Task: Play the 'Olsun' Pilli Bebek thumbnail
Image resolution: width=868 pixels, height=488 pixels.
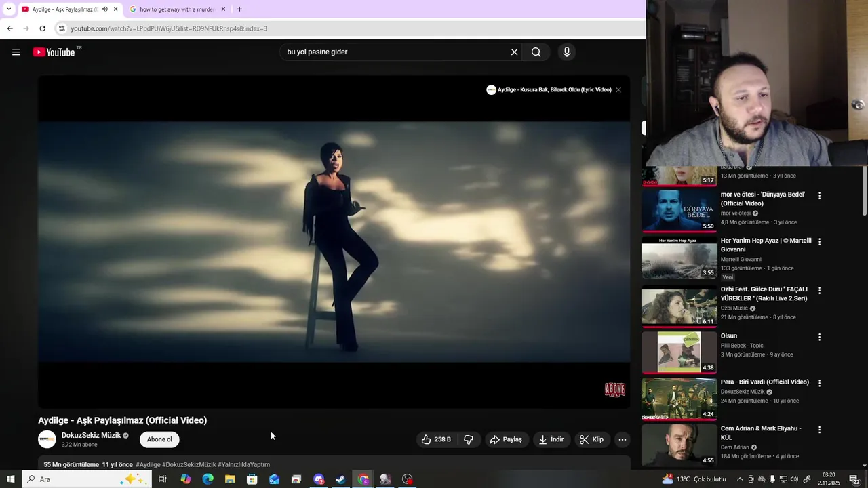Action: click(x=679, y=352)
